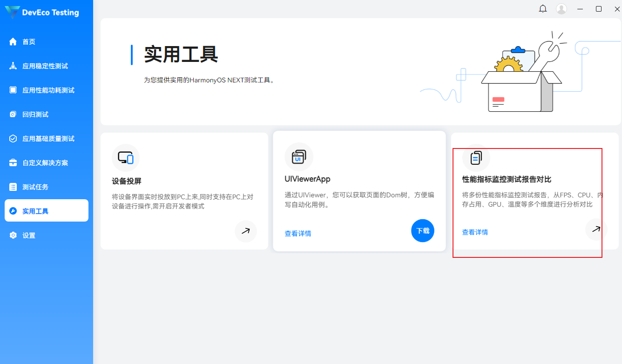The image size is (622, 364).
Task: Open 测试任务 in the sidebar
Action: (x=47, y=187)
